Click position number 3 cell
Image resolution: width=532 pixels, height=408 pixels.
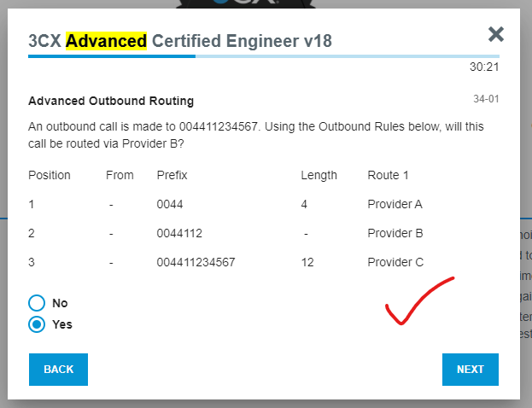click(x=32, y=262)
